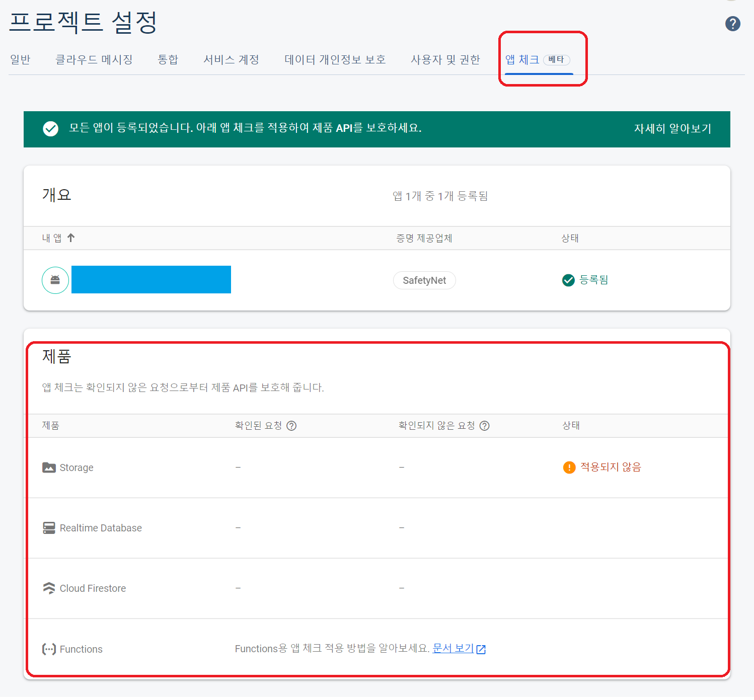Open 데이터 개인정보 보호 tab
This screenshot has width=754, height=700.
coord(335,60)
